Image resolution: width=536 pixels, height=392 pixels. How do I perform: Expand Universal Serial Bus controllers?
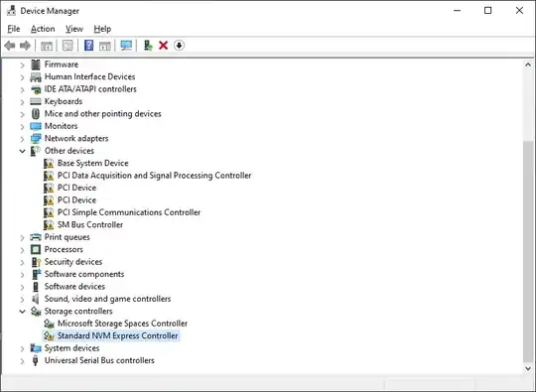22,360
